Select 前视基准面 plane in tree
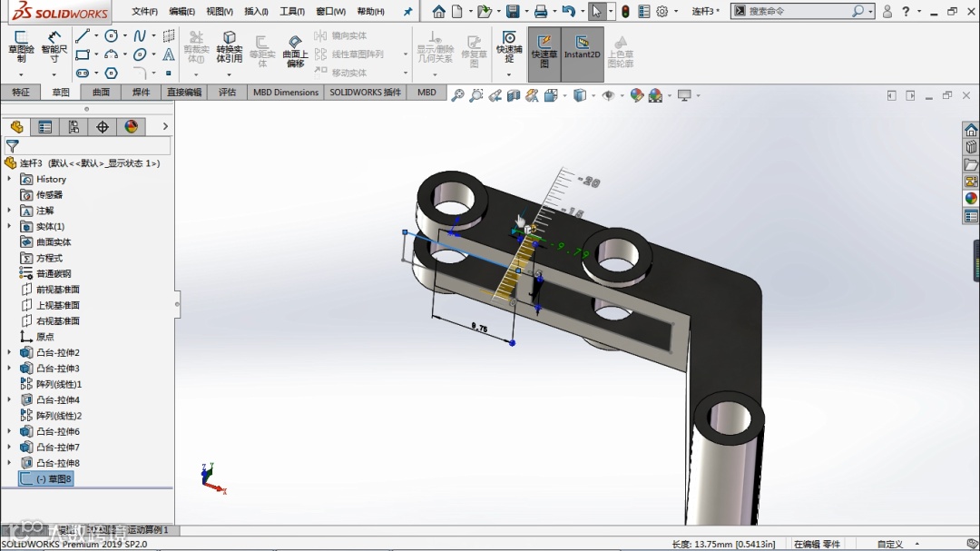This screenshot has width=980, height=551. click(x=50, y=289)
